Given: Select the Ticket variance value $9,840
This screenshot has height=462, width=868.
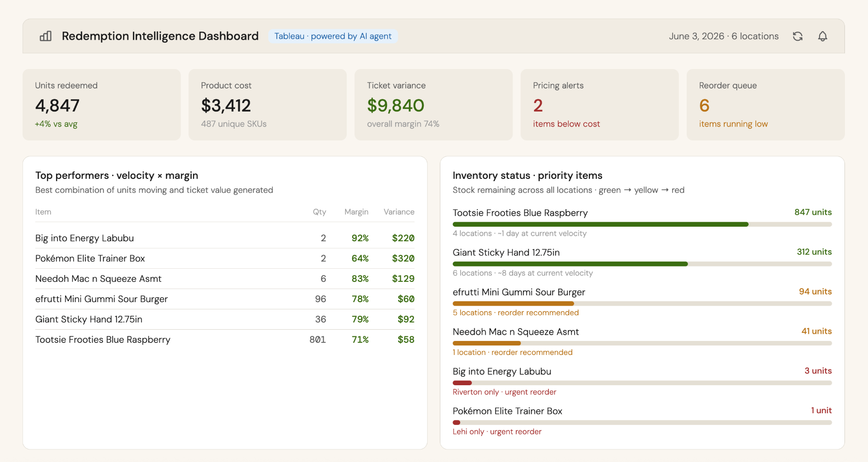Looking at the screenshot, I should (x=396, y=106).
